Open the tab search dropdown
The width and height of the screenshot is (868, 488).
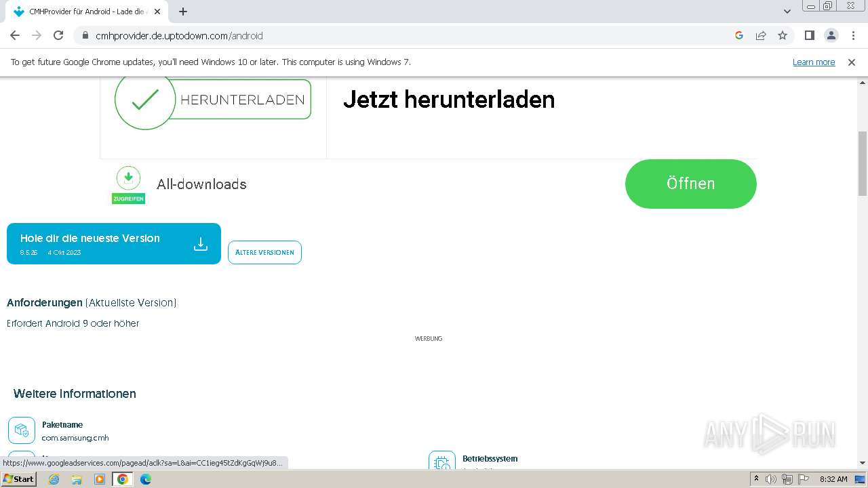point(787,12)
